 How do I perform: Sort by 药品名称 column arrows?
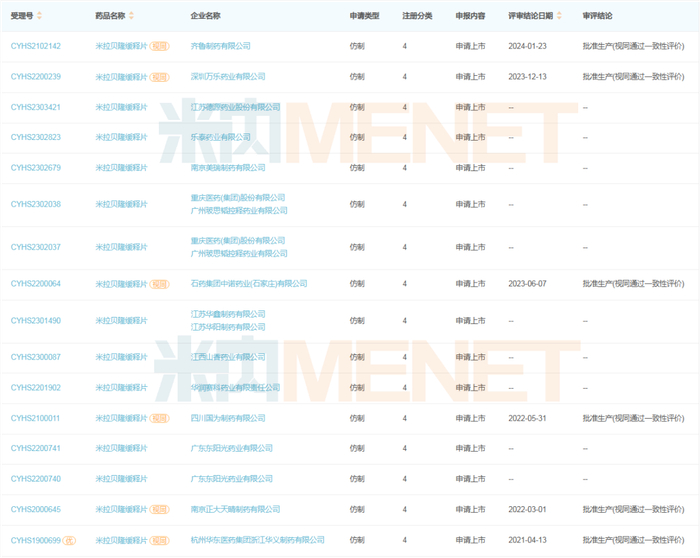[131, 16]
